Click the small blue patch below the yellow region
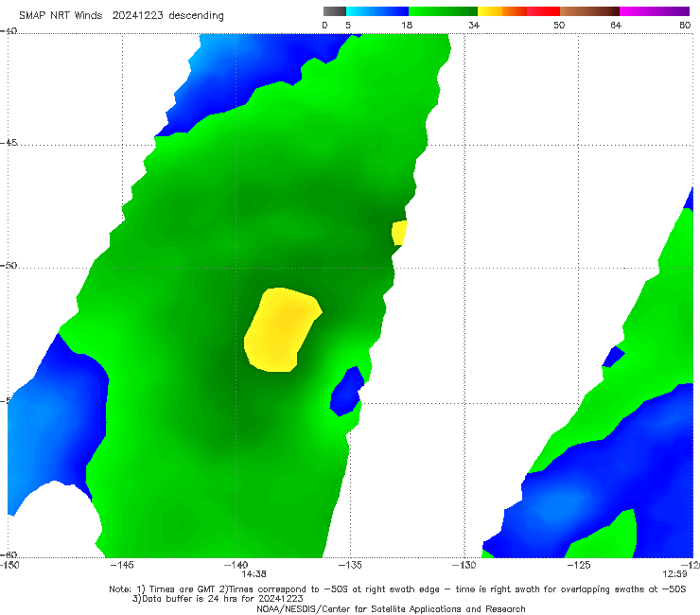The image size is (700, 615). pyautogui.click(x=346, y=392)
